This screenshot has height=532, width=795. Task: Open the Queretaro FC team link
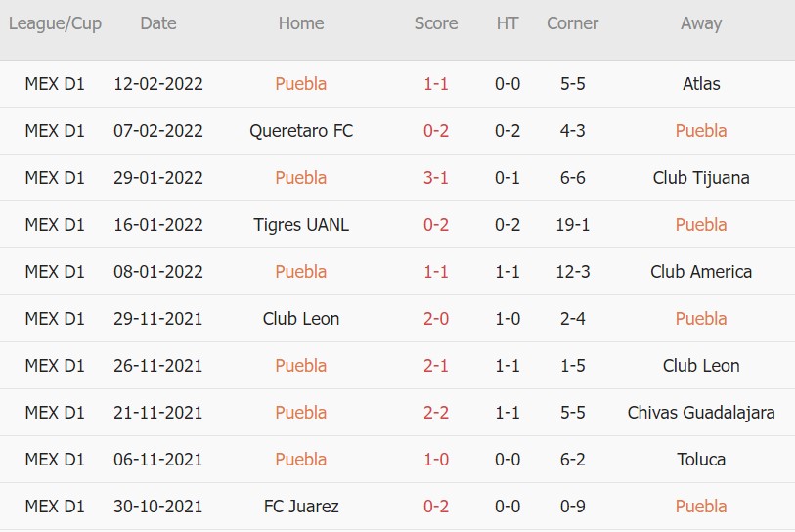coord(300,131)
